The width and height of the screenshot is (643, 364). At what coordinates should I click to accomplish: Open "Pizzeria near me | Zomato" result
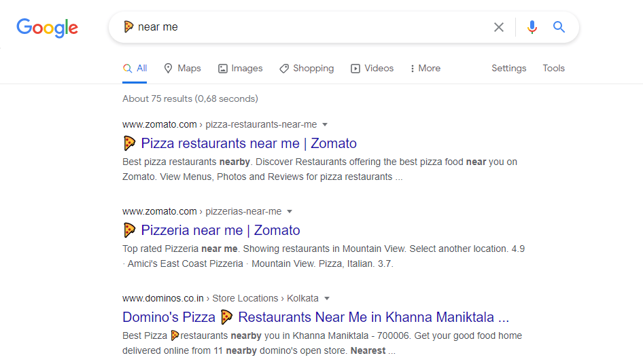point(220,230)
